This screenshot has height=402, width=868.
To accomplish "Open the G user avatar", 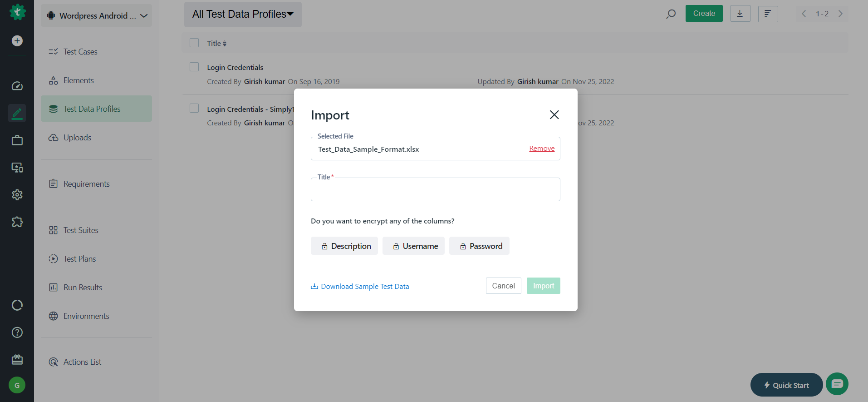I will 17,385.
